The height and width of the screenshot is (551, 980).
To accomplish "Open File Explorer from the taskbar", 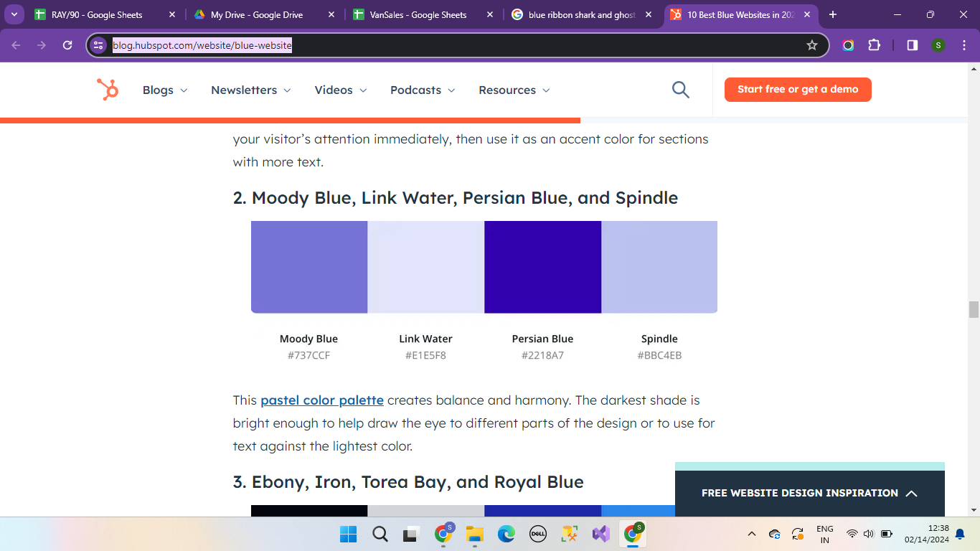I will coord(474,534).
